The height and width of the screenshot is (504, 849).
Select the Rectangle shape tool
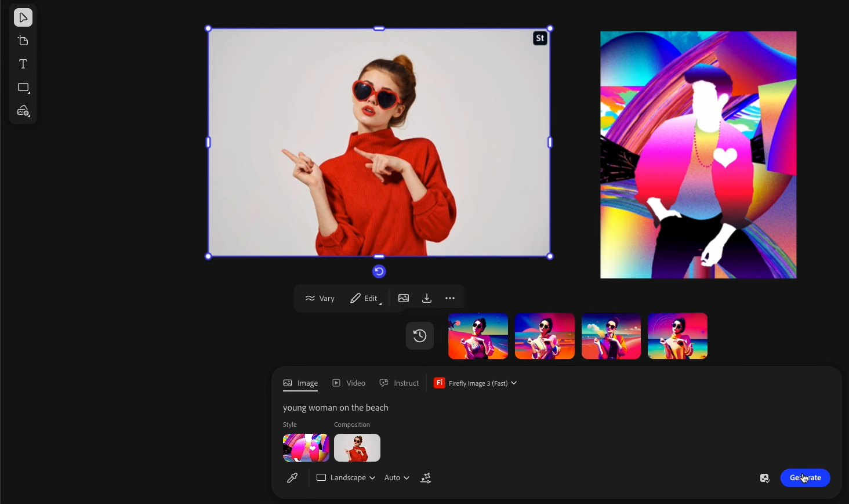pos(23,88)
